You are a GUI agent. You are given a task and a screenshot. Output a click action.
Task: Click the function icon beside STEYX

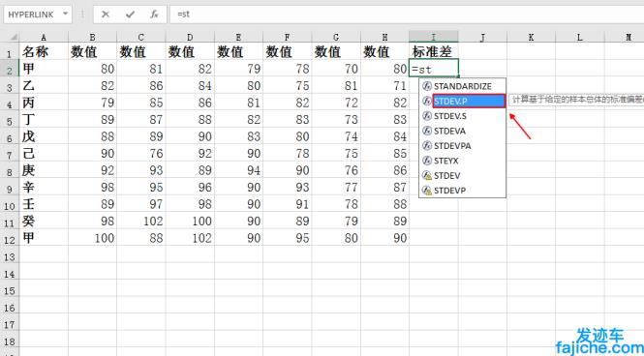(x=427, y=161)
